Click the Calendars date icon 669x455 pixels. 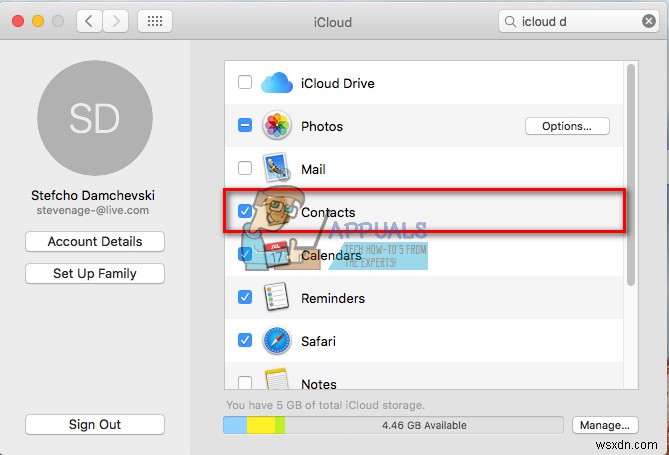(x=276, y=255)
